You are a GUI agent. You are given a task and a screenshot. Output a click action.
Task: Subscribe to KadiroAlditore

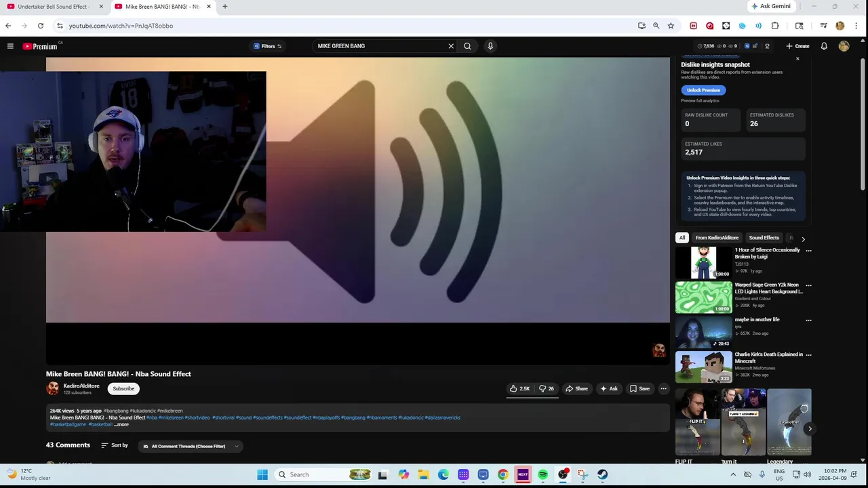(123, 388)
